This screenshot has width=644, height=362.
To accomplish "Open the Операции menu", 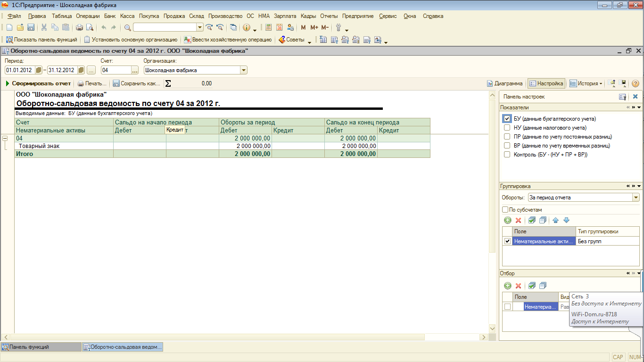I will click(x=88, y=16).
